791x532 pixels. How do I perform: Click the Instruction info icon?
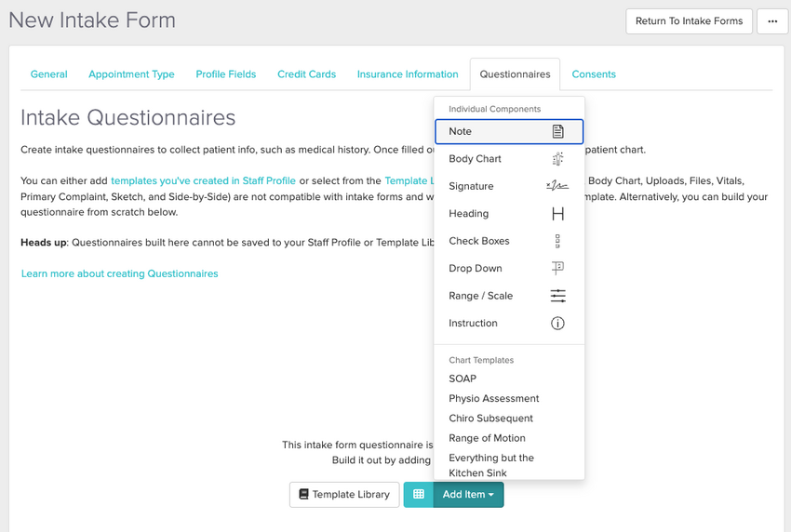pos(557,324)
